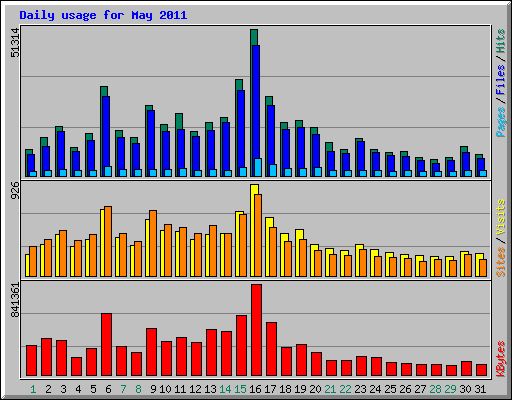
Task: Click the red KBytes bar for day 4
Action: (76, 367)
